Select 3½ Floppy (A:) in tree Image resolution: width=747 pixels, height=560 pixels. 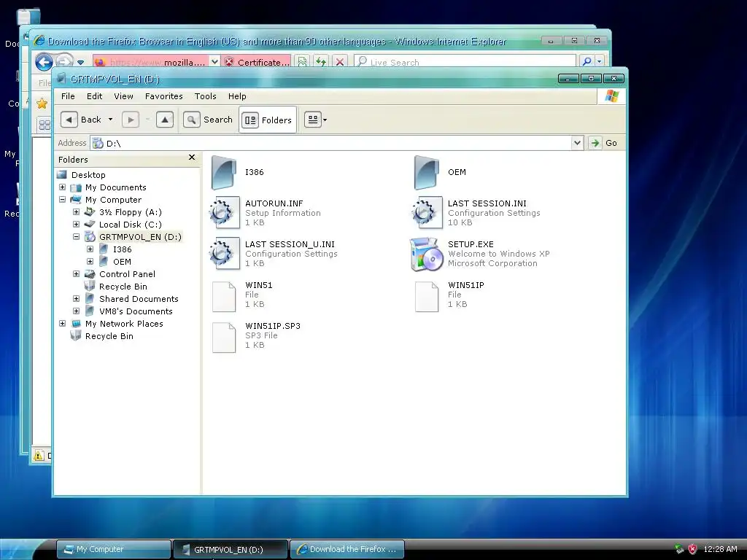coord(130,212)
